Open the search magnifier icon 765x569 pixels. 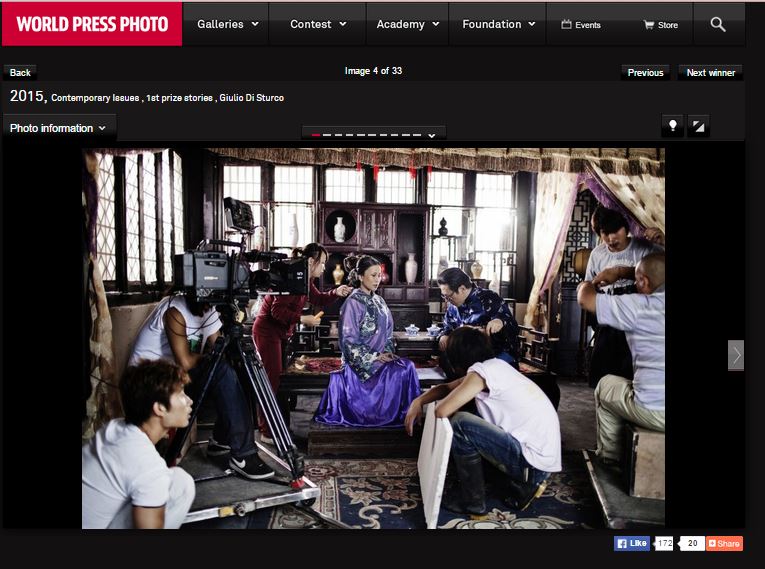tap(718, 24)
